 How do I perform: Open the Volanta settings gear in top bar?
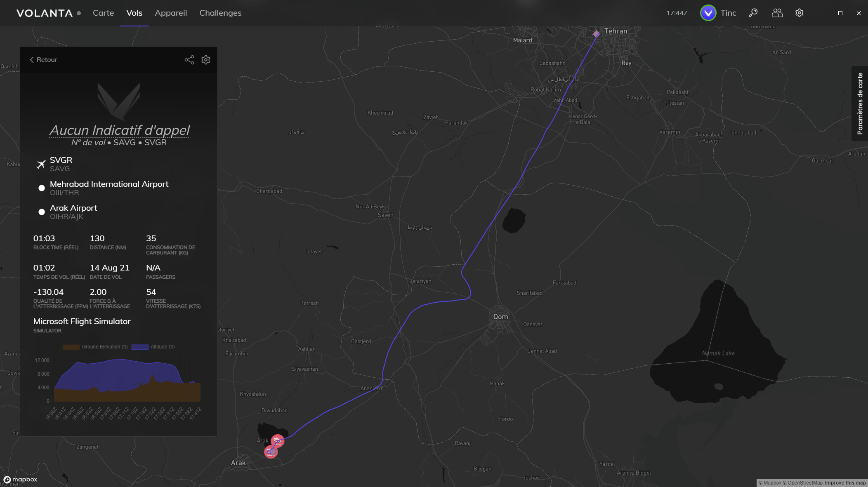[800, 13]
